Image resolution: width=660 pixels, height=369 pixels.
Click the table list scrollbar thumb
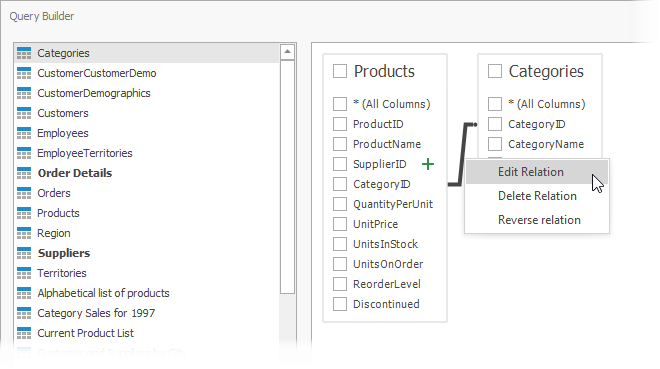point(287,177)
